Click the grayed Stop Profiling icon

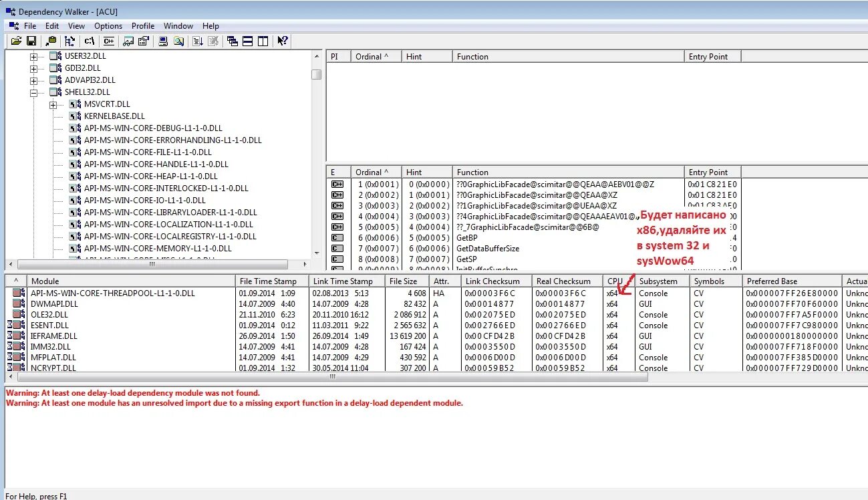click(213, 41)
